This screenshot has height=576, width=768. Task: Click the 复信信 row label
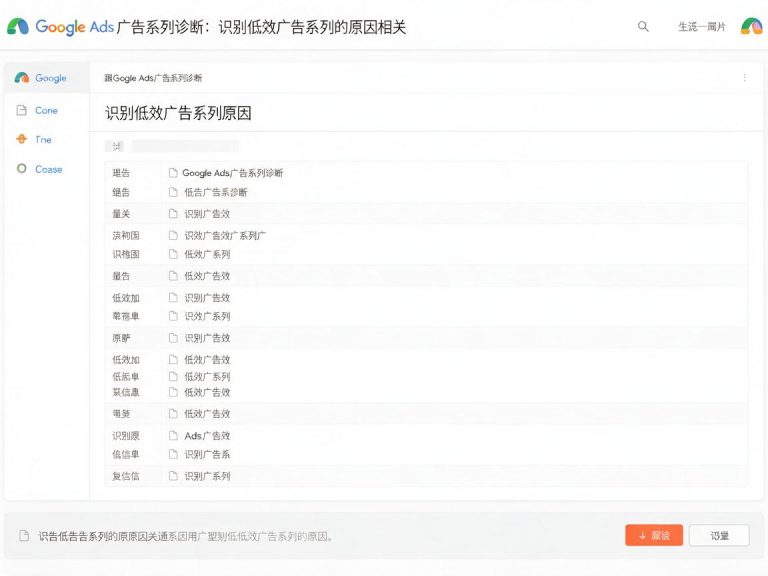(126, 476)
